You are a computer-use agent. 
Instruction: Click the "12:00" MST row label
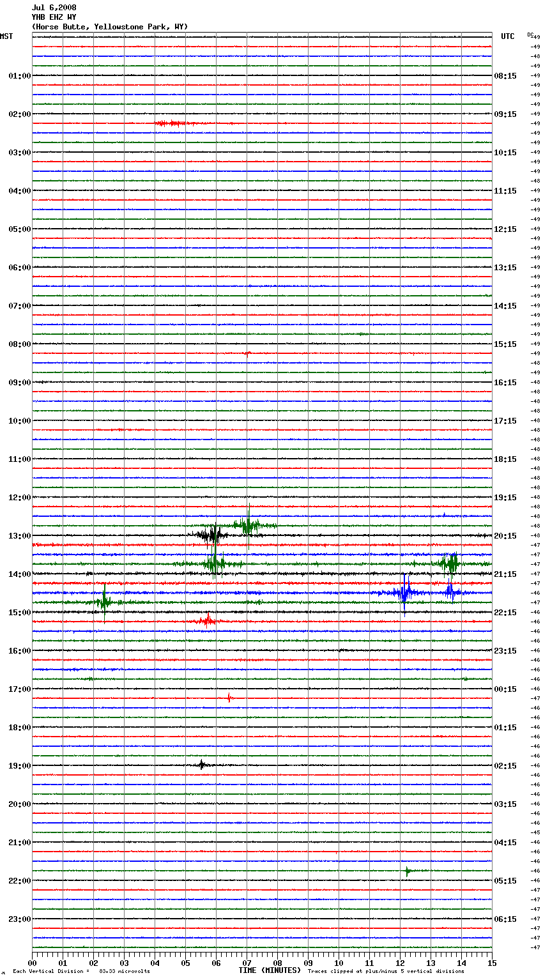(20, 498)
